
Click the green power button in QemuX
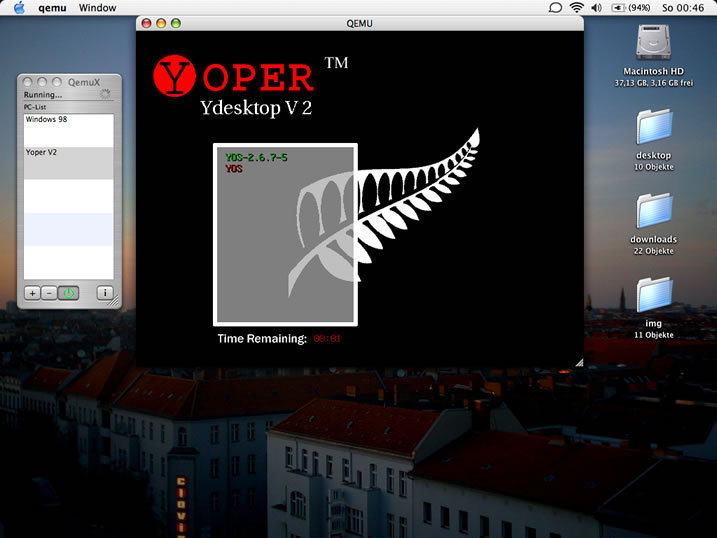click(69, 293)
